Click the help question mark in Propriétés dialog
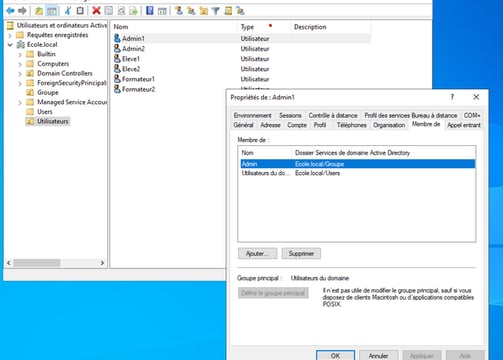 (452, 97)
